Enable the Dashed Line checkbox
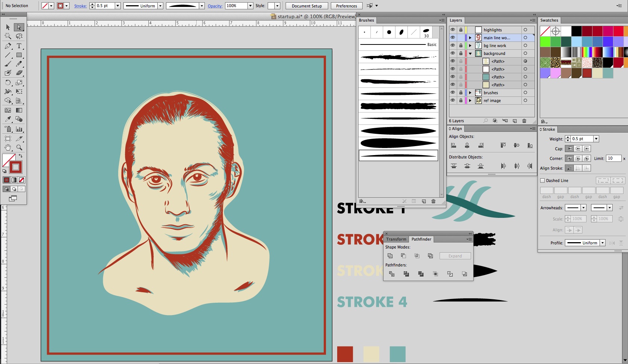The image size is (628, 364). tap(542, 181)
